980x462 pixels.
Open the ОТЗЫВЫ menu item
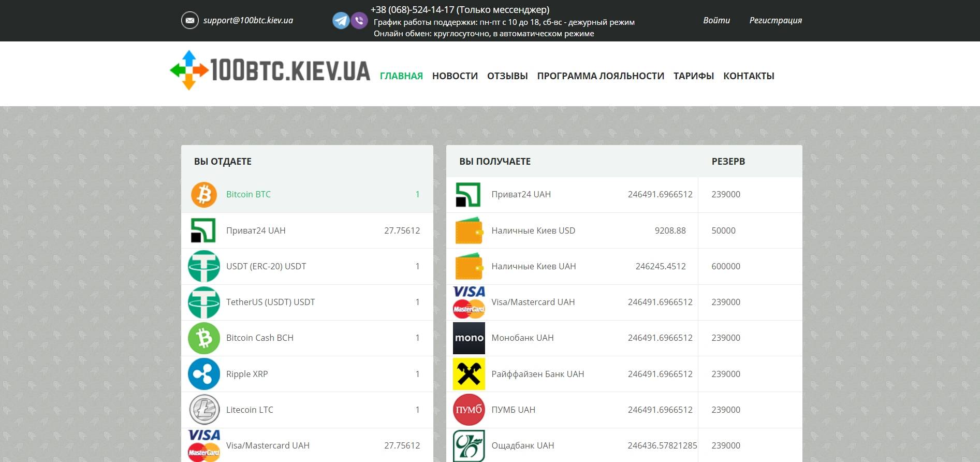(x=507, y=76)
